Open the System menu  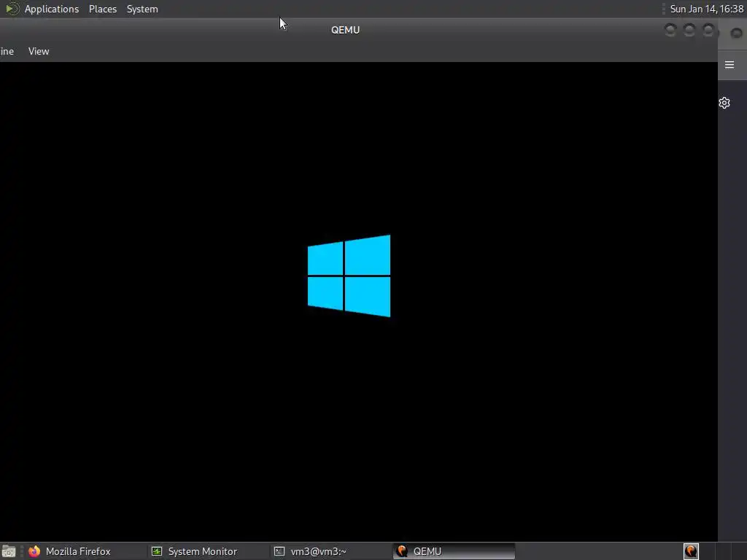(x=142, y=9)
